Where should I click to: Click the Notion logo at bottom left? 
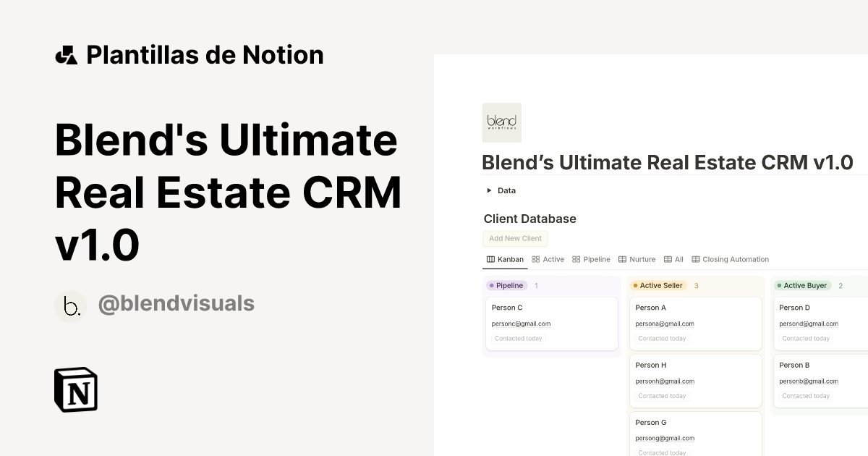75,389
